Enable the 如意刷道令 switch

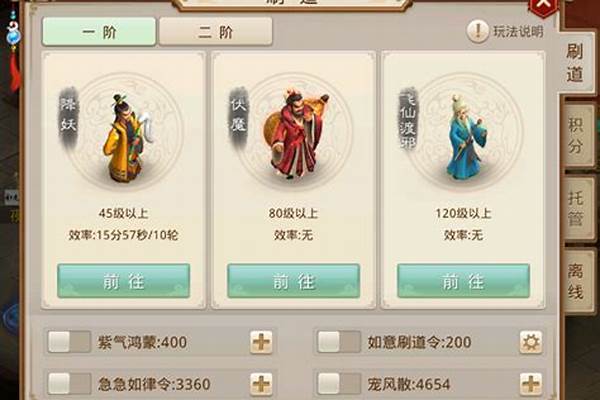click(x=339, y=342)
